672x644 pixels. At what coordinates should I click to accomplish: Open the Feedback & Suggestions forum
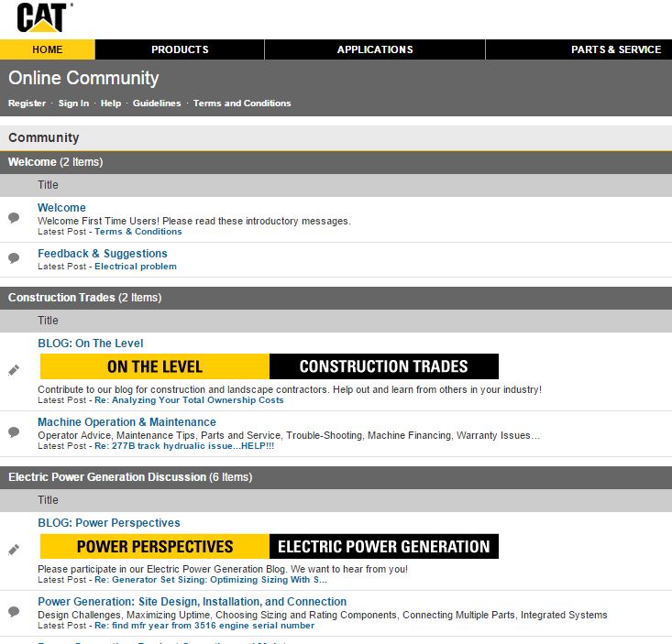tap(103, 254)
